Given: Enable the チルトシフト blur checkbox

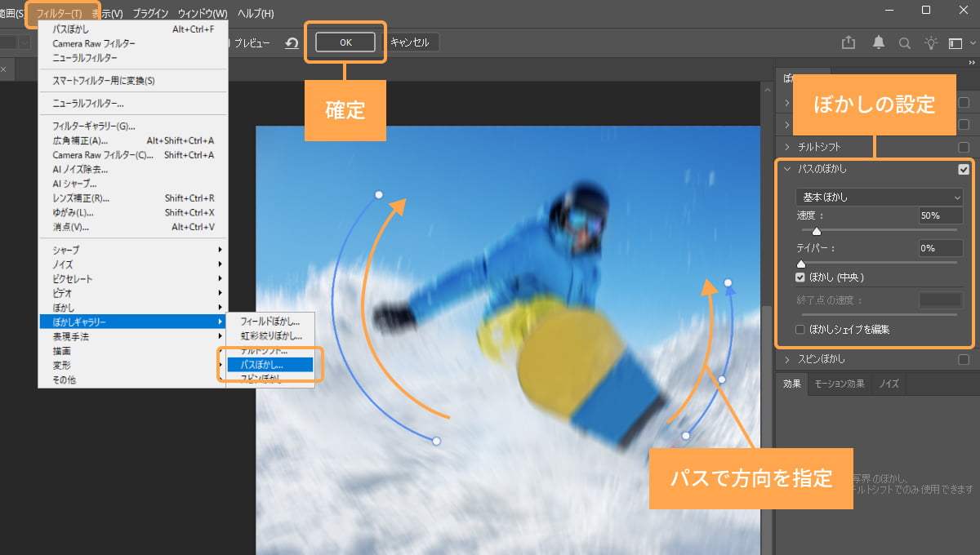Looking at the screenshot, I should tap(964, 146).
